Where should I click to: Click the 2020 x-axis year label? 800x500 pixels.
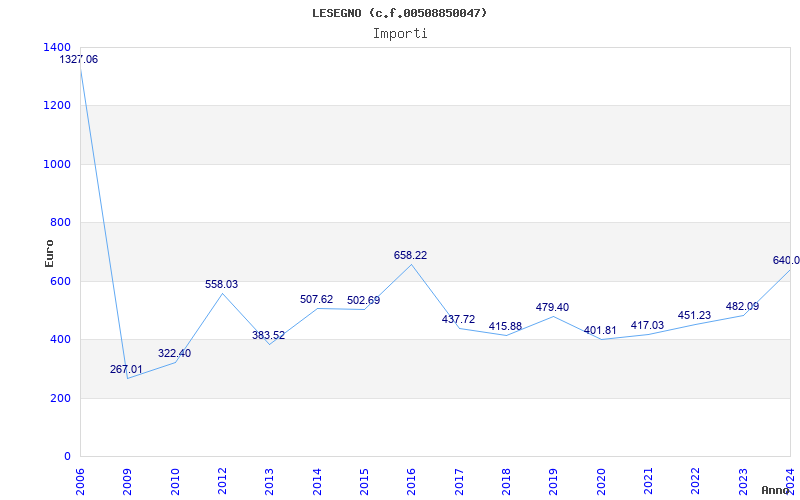point(601,482)
